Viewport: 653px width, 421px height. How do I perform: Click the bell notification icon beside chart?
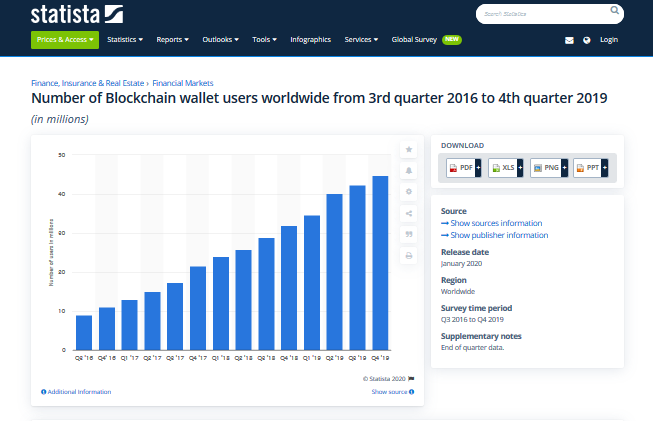409,171
